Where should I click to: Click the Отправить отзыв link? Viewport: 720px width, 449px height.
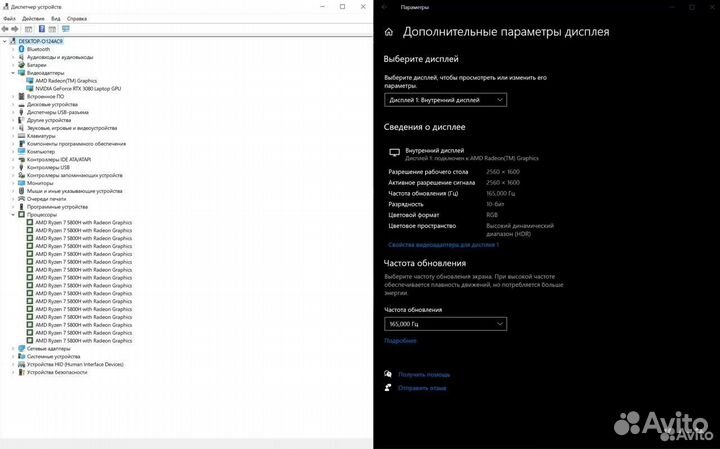[422, 388]
